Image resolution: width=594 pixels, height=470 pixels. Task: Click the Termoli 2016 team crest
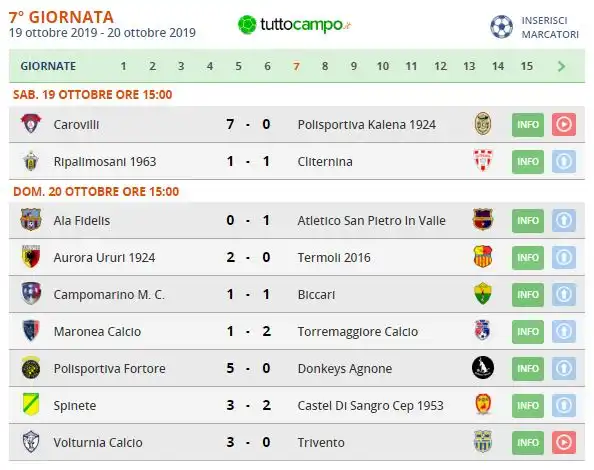(483, 256)
